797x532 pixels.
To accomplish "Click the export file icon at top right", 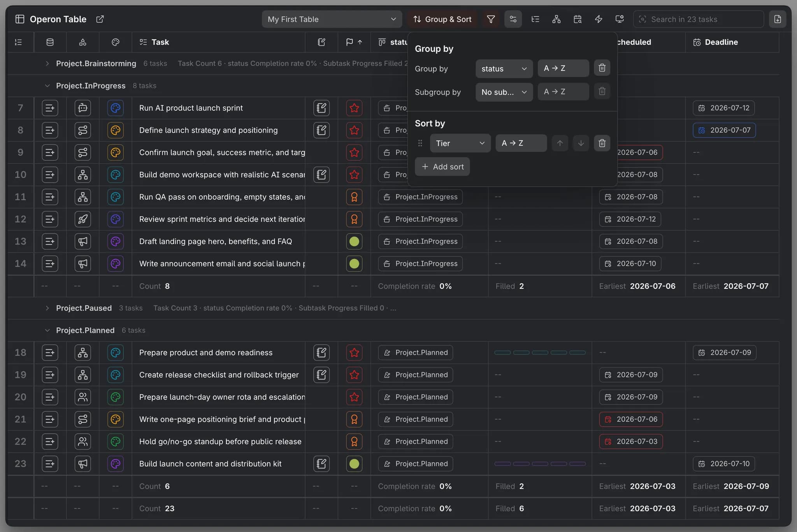I will (777, 19).
